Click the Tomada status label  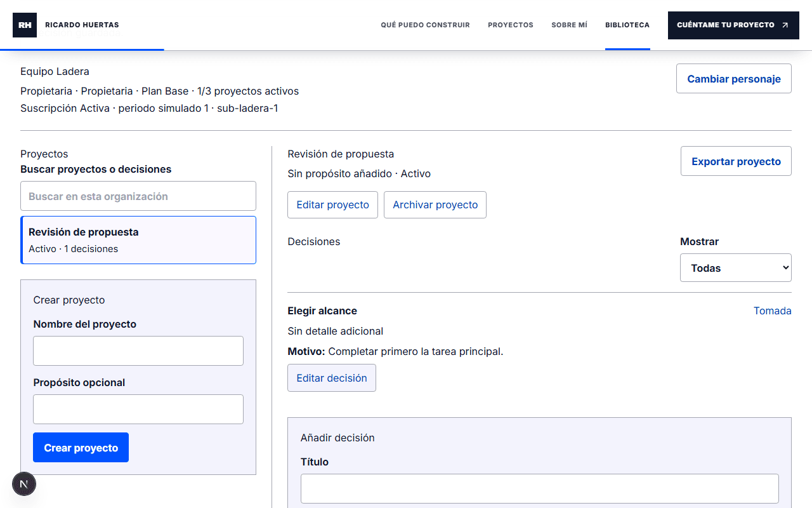point(772,311)
